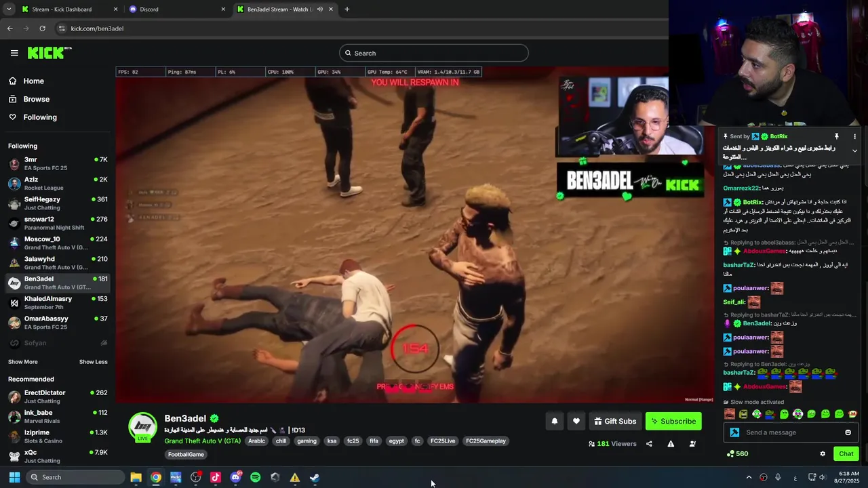Click the user icon next to report
Screen dimensions: 868x488
click(x=692, y=444)
